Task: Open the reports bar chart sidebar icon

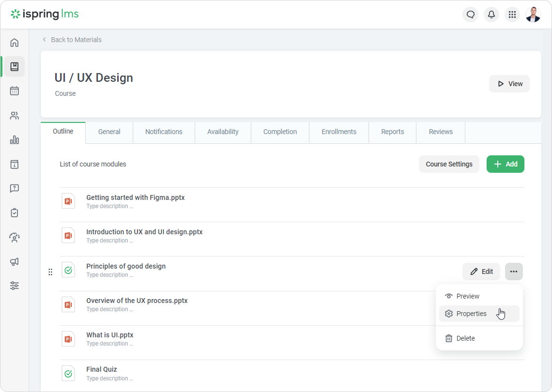Action: (x=15, y=140)
